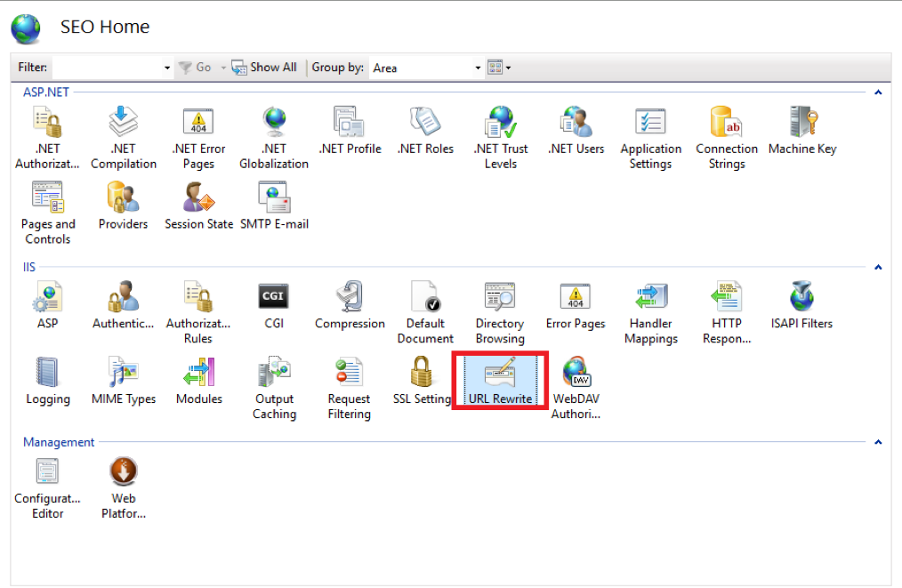Open .NET Authorization Rules feature
This screenshot has height=588, width=902.
coord(47,138)
